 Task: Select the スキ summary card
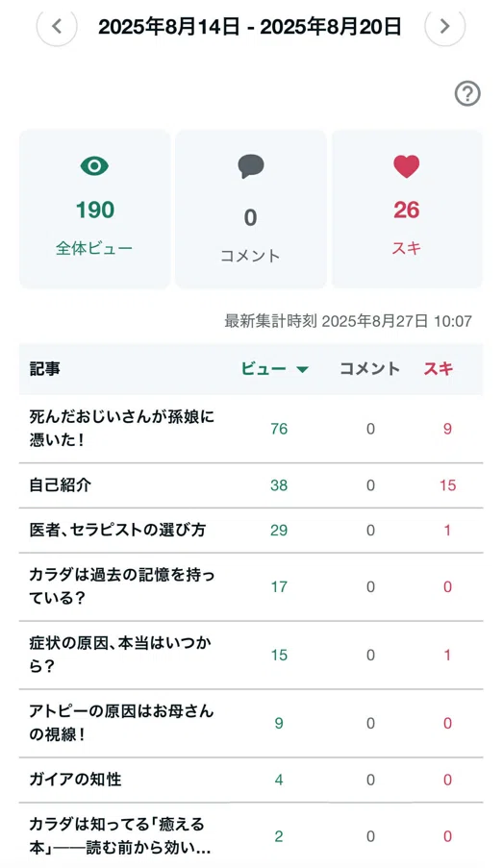point(407,210)
